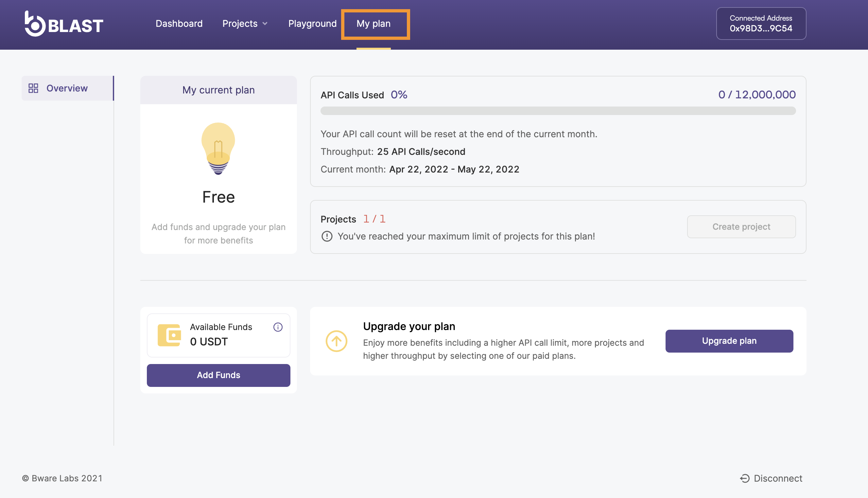Click the lightbulb Free plan icon
This screenshot has height=498, width=868.
point(218,148)
